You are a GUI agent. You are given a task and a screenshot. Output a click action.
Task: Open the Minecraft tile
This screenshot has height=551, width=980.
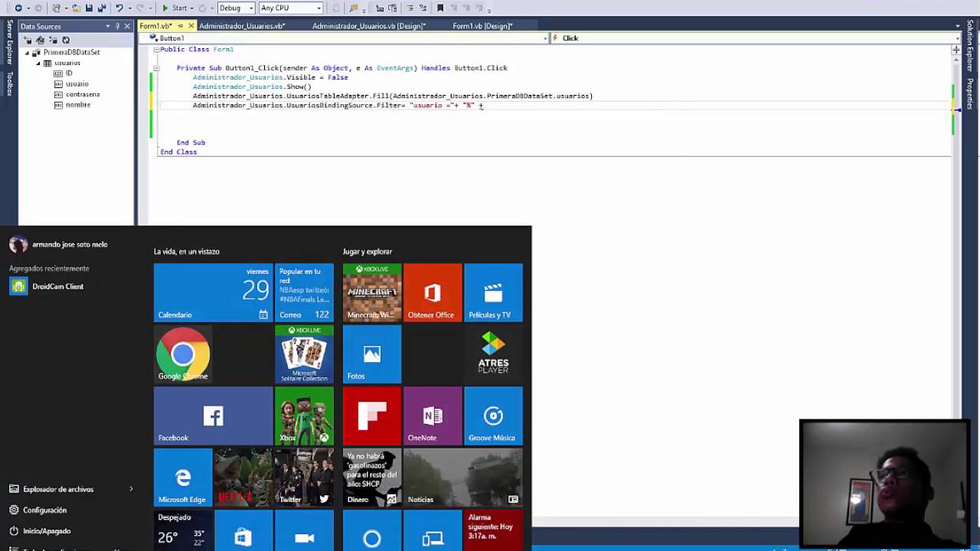(372, 292)
